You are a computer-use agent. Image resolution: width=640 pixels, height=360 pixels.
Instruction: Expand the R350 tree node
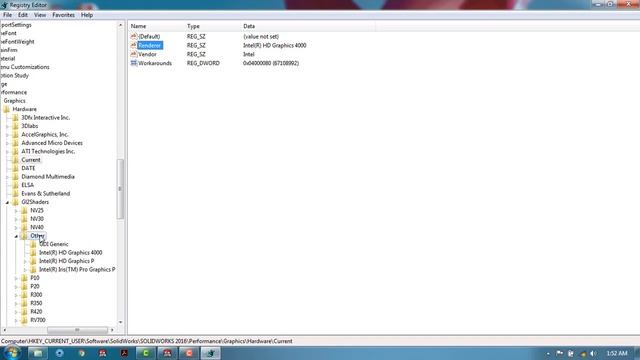click(x=16, y=304)
